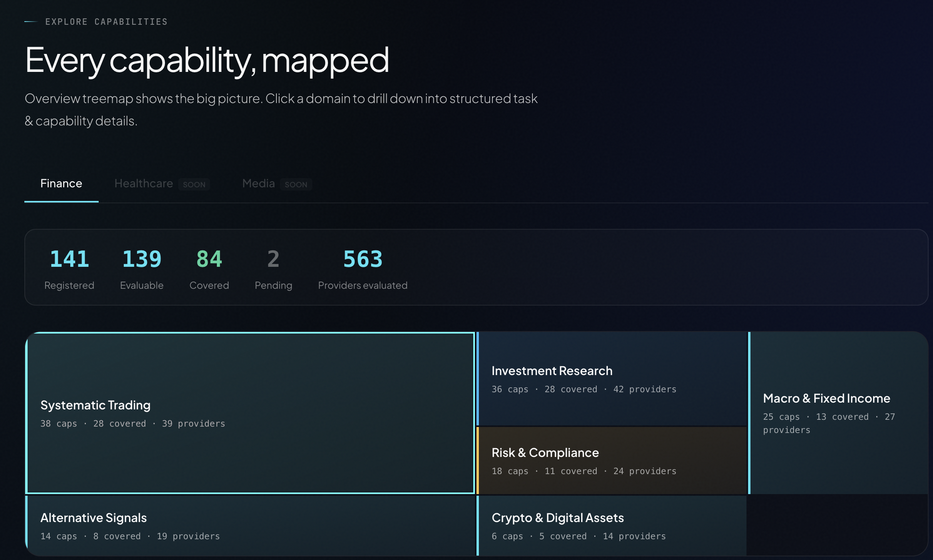Switch to the Finance tab
The width and height of the screenshot is (933, 560).
coord(61,183)
